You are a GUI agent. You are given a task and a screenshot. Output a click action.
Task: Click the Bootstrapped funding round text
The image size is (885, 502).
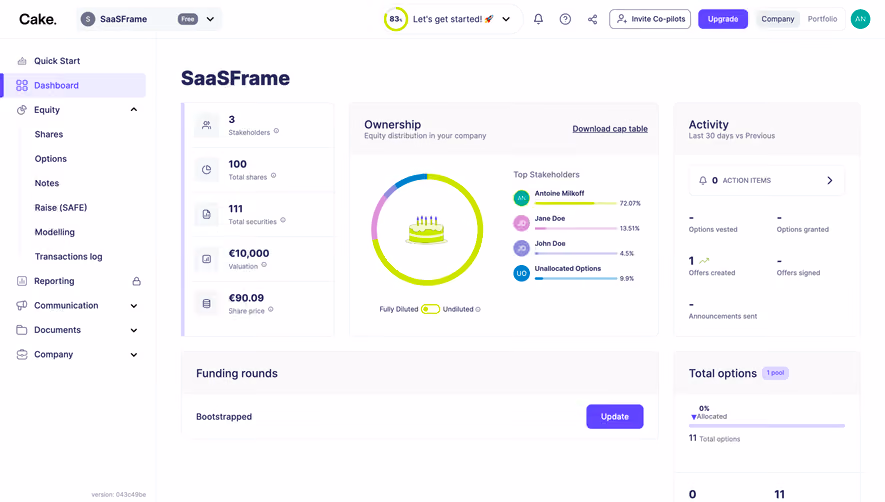click(x=224, y=417)
